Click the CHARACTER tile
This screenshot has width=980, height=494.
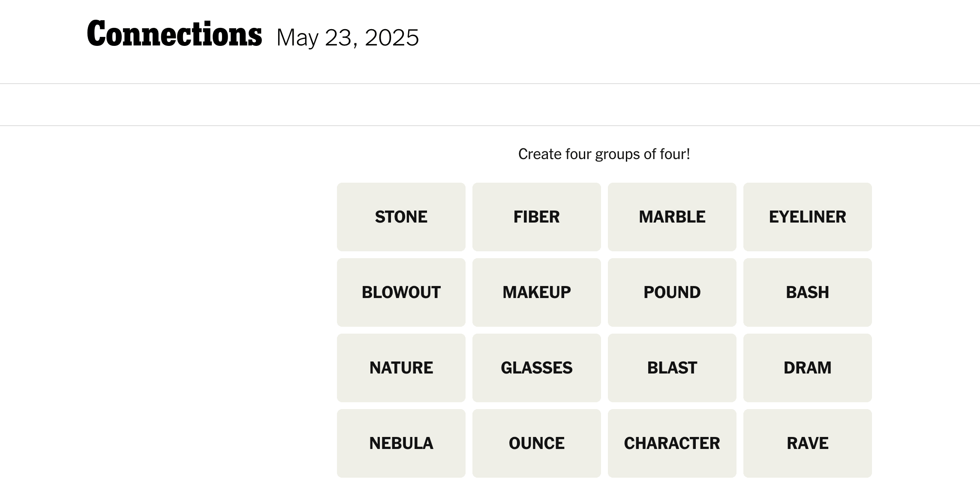click(x=672, y=443)
